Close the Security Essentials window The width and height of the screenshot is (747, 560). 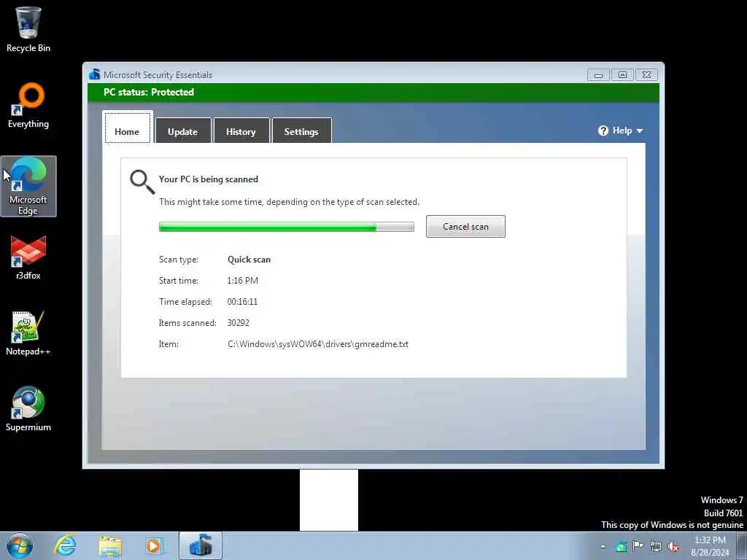[x=646, y=75]
